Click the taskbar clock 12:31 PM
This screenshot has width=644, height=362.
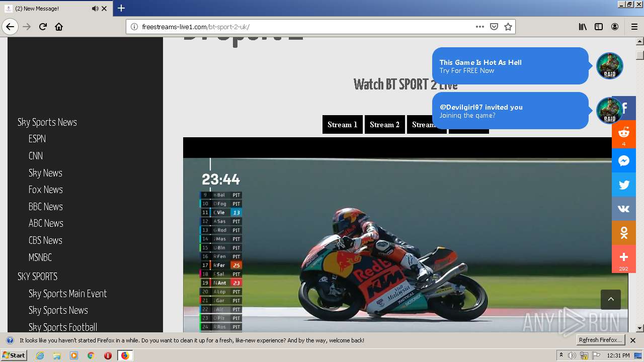(618, 355)
